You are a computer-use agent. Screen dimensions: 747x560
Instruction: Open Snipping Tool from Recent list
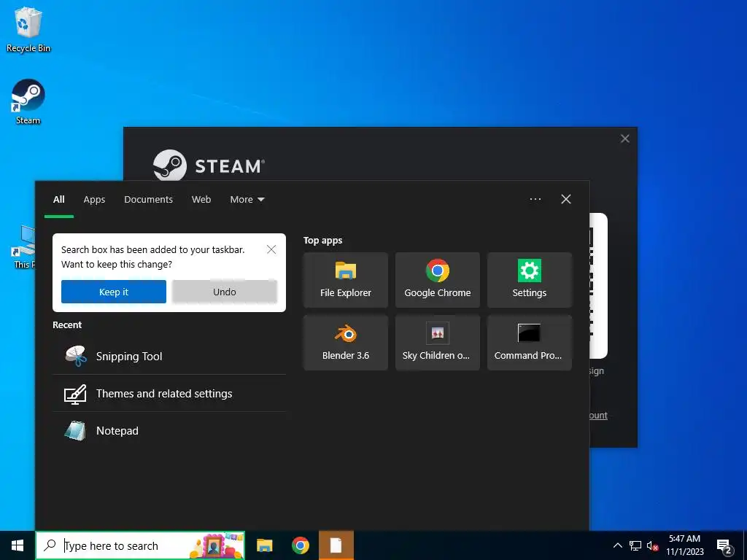coord(169,356)
